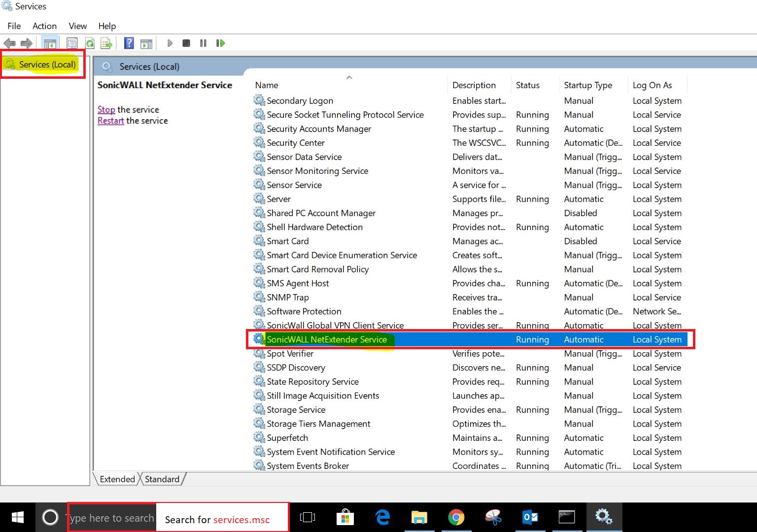Click the Refresh toolbar icon
Viewport: 757px width, 532px height.
pyautogui.click(x=90, y=43)
